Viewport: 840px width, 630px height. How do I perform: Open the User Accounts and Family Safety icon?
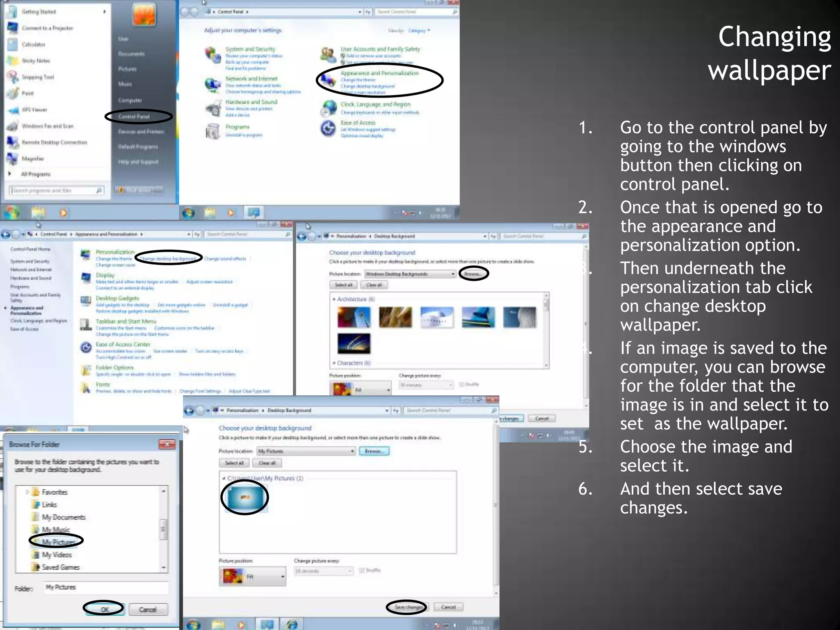[x=329, y=54]
